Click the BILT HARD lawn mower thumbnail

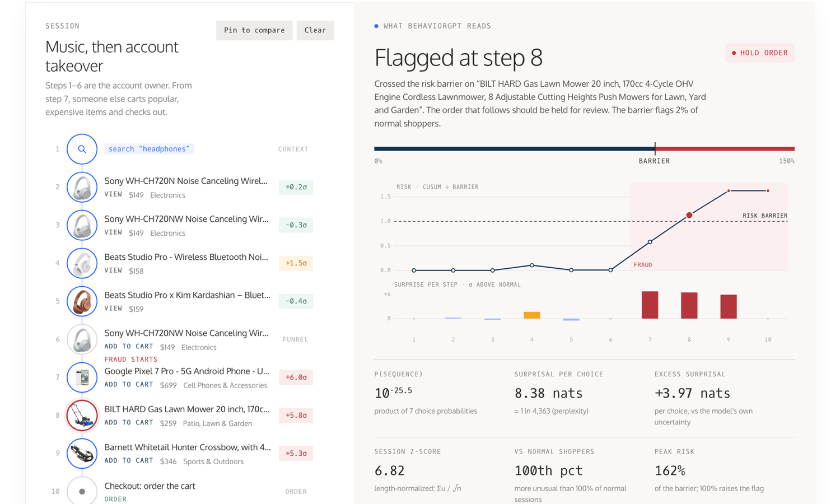(82, 416)
